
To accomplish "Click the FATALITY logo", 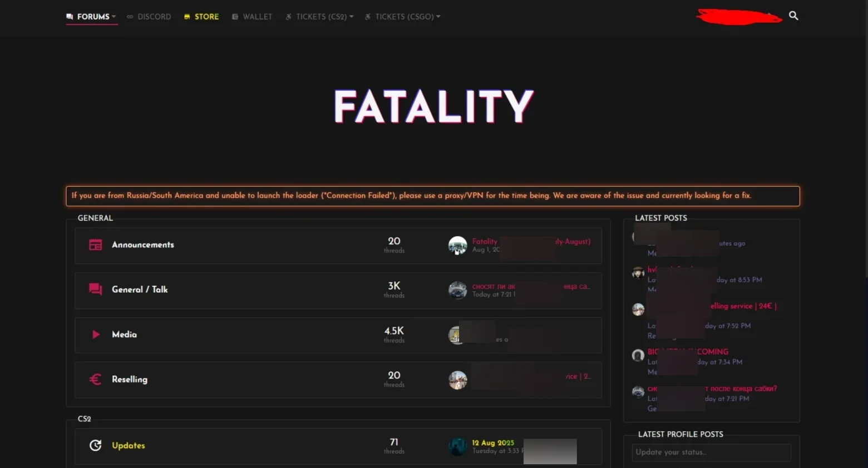I will pos(433,106).
